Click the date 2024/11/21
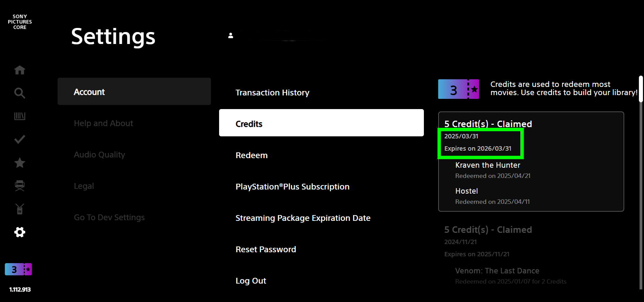 pyautogui.click(x=460, y=242)
